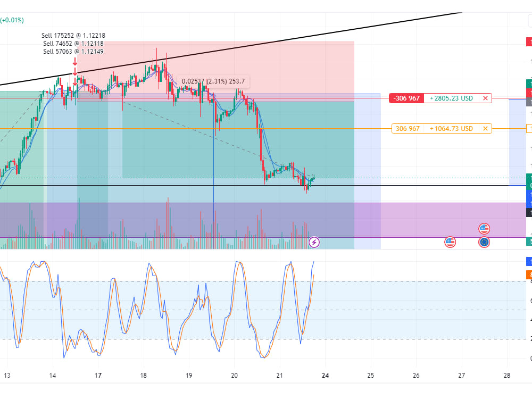Screen dimensions: 532x399
Task: Select the red -306 967 position size tag
Action: (x=405, y=98)
